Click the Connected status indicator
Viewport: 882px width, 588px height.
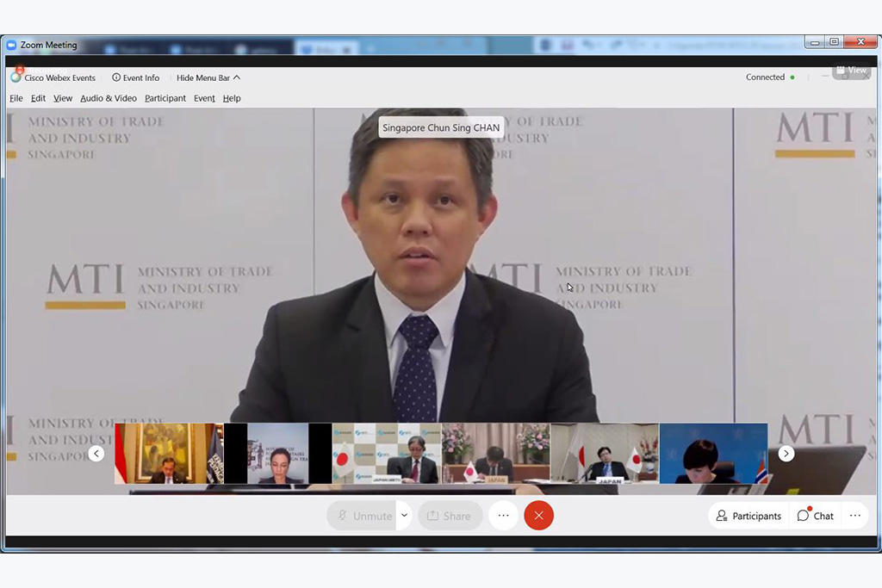tap(770, 77)
